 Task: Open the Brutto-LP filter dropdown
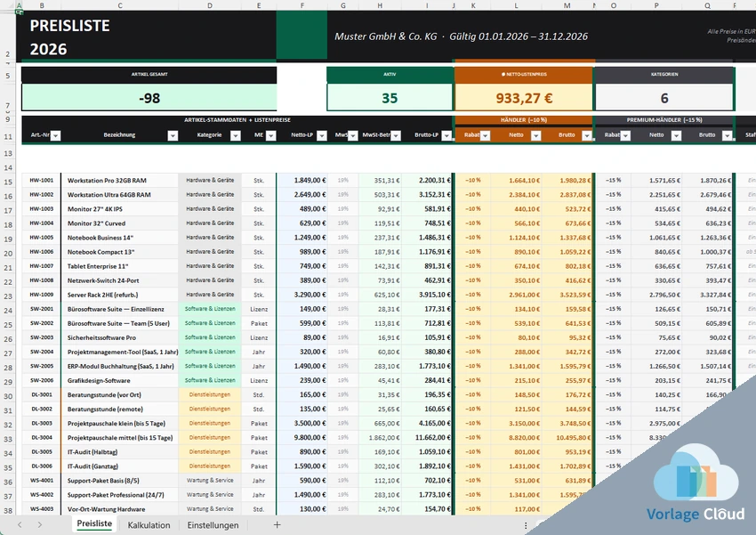click(x=446, y=135)
